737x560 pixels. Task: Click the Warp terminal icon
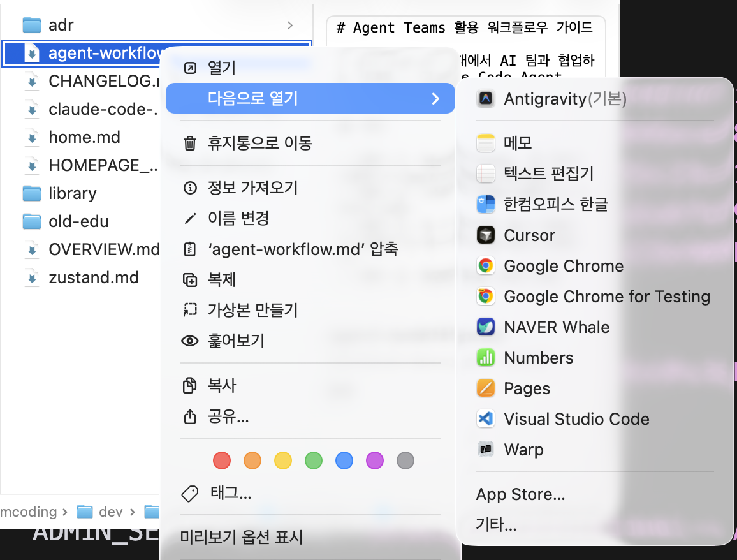[486, 450]
